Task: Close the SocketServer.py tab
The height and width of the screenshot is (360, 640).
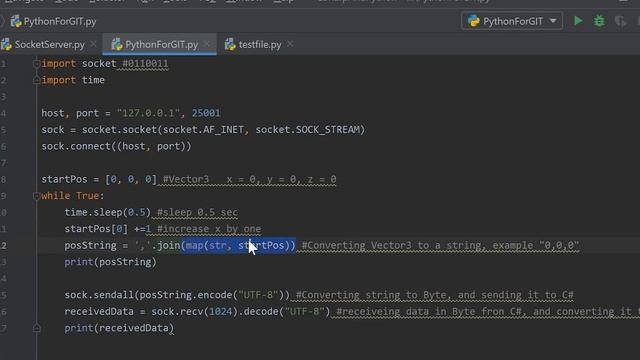Action: 93,44
